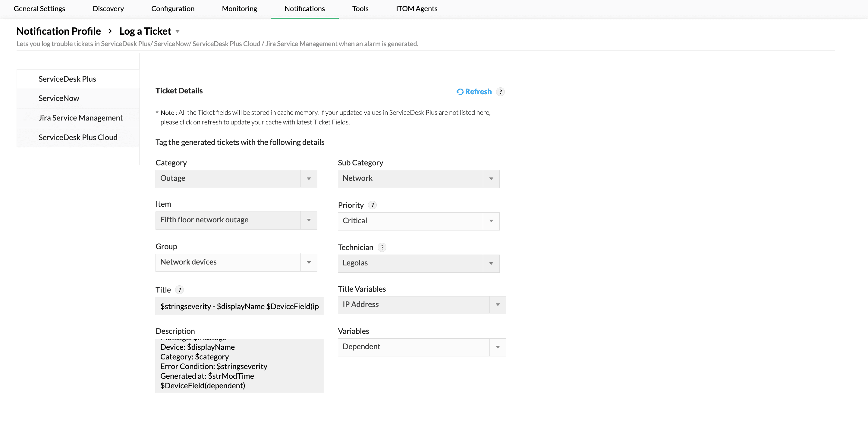
Task: Click the Notification Profile breadcrumb link
Action: pos(58,31)
